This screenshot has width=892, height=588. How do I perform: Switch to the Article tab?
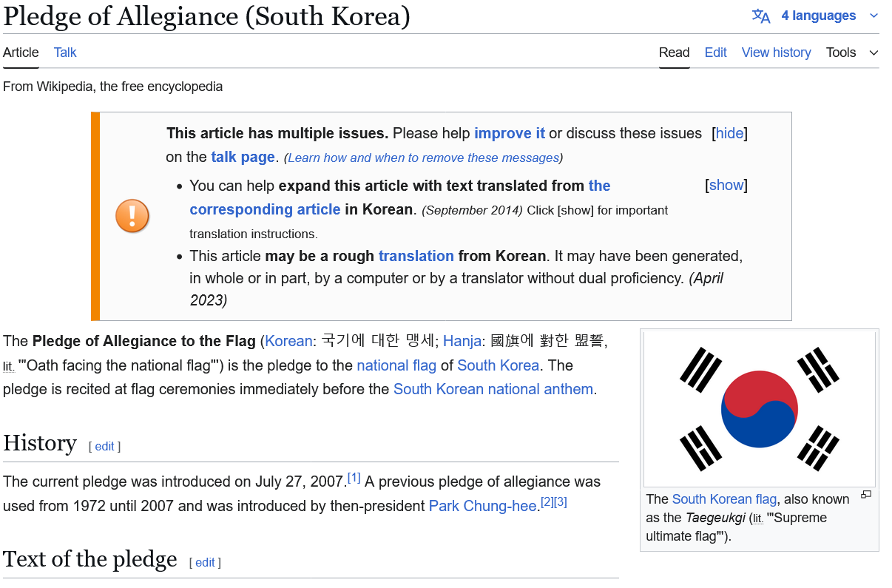pos(21,53)
